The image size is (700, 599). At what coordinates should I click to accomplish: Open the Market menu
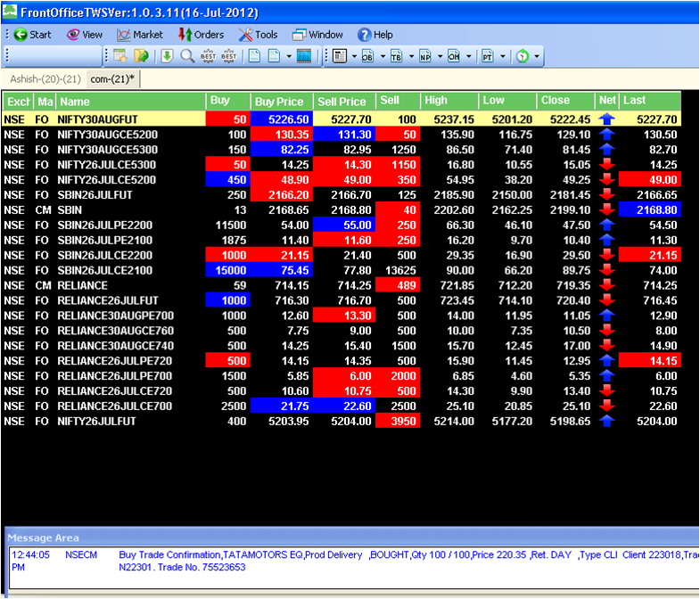[139, 35]
